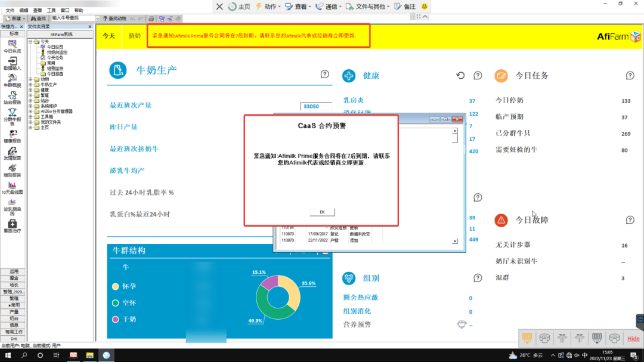Open File Explorer from the taskbar
The height and width of the screenshot is (362, 644).
89,355
